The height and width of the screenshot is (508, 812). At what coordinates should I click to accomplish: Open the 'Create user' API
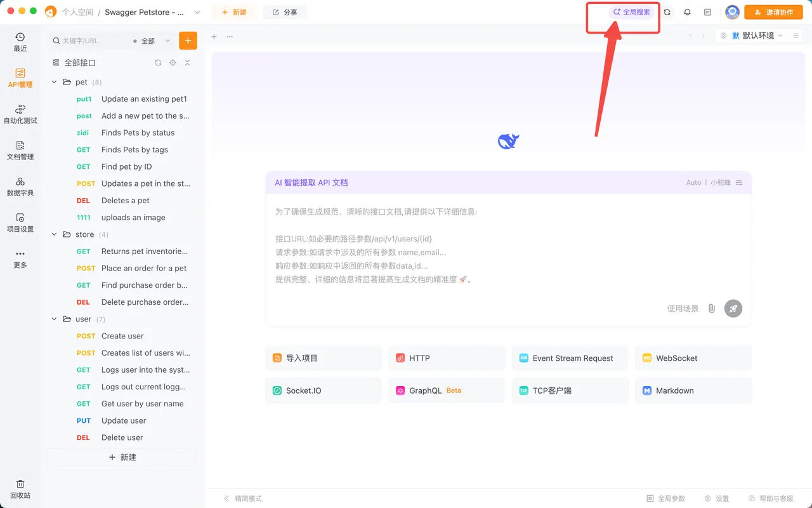(x=124, y=336)
